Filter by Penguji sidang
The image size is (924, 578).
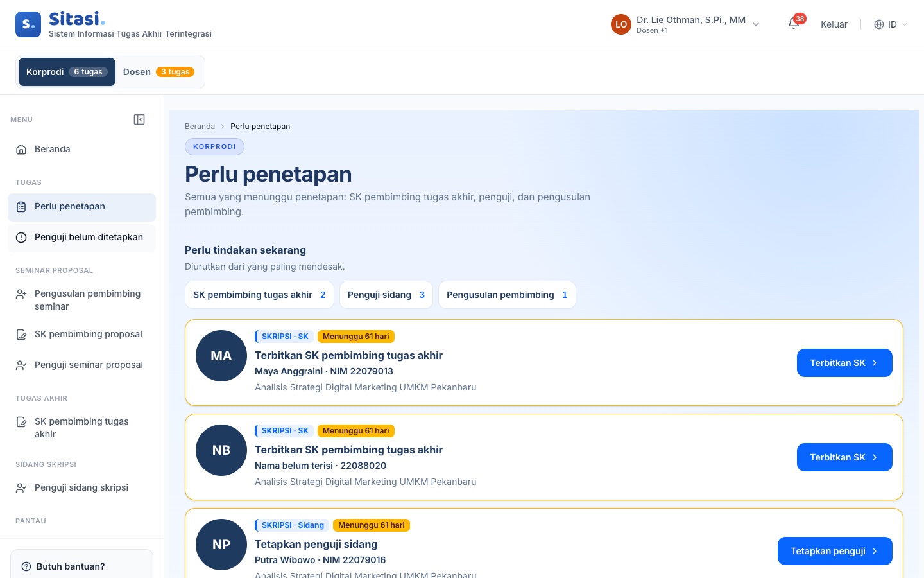pyautogui.click(x=386, y=295)
